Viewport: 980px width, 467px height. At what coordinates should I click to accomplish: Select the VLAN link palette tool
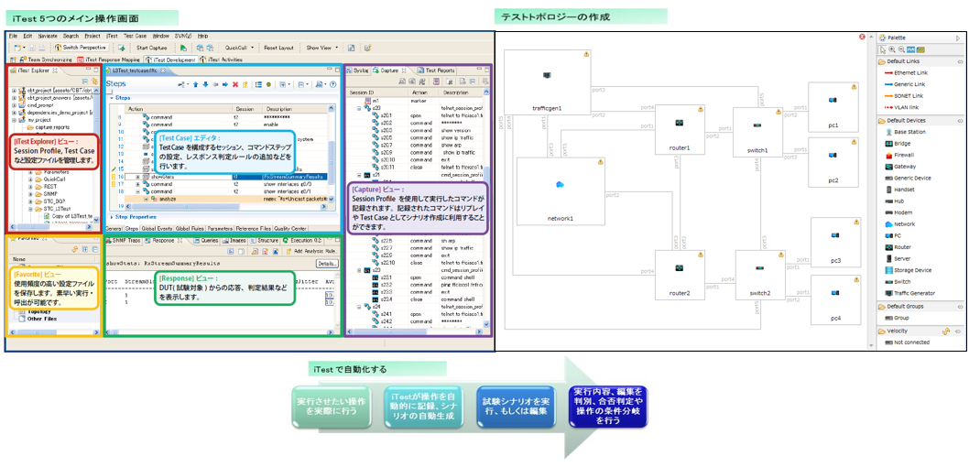point(901,107)
